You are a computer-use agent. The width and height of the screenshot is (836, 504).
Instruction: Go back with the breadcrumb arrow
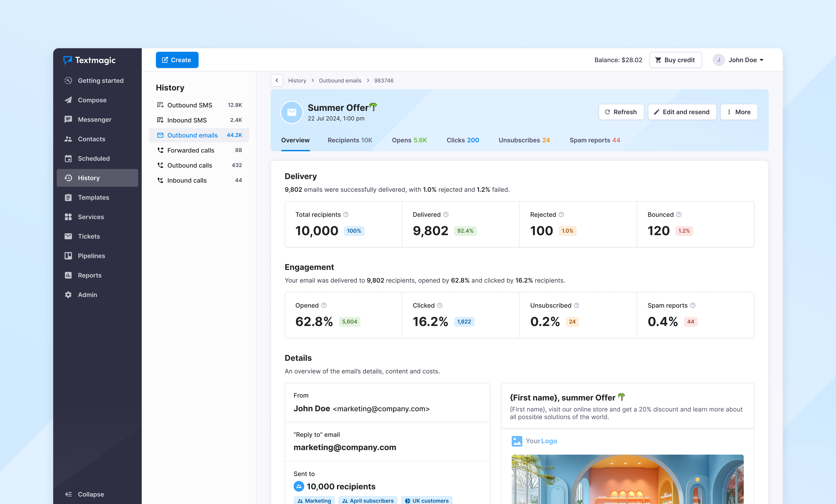click(x=276, y=80)
